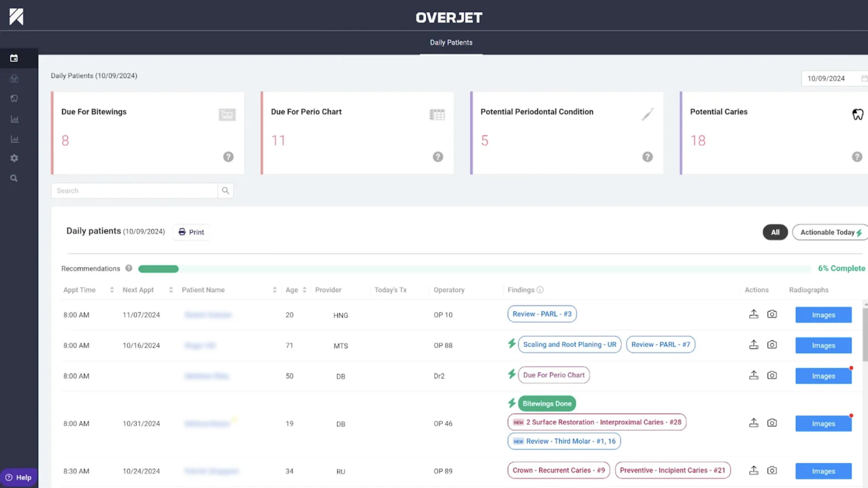Click the Print button

[x=191, y=232]
